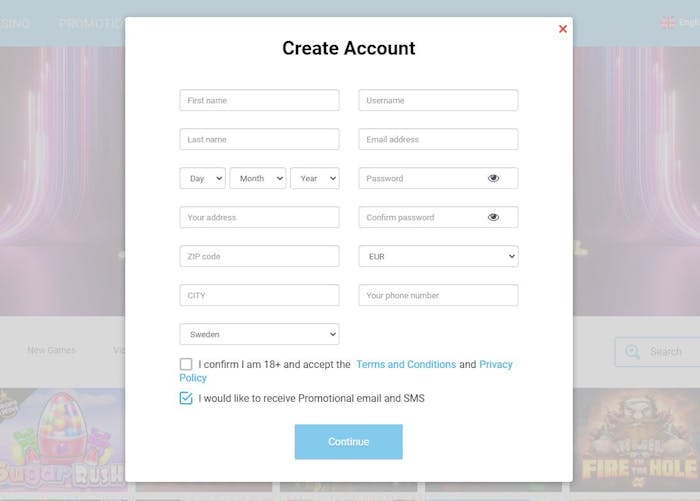Open the Fire in the Hole game thumbnail

(636, 440)
